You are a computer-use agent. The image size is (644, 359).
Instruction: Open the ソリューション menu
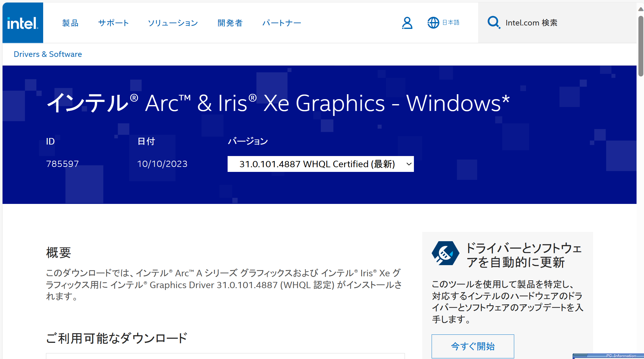pyautogui.click(x=173, y=23)
